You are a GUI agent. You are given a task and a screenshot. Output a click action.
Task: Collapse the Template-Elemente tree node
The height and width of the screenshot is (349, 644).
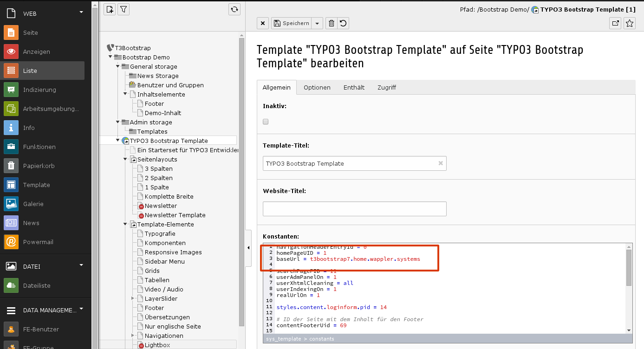tap(125, 224)
